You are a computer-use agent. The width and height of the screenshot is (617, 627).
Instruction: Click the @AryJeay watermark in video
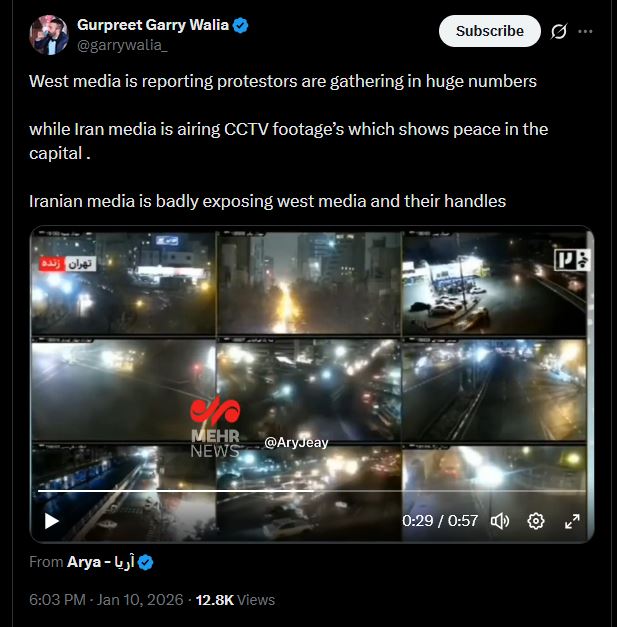coord(296,443)
